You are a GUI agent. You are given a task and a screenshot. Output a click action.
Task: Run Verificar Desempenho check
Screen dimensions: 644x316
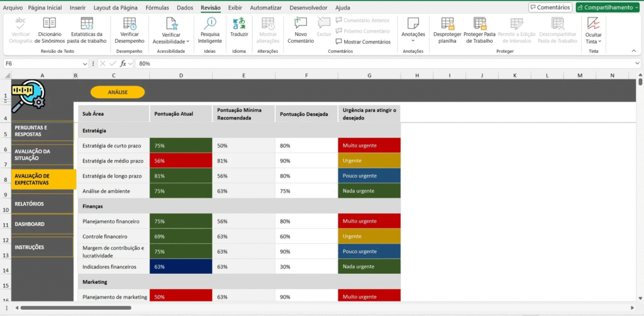coord(130,30)
